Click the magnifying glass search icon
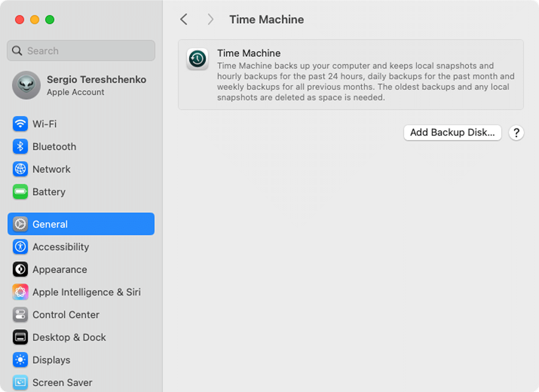Viewport: 539px width, 392px height. (17, 51)
